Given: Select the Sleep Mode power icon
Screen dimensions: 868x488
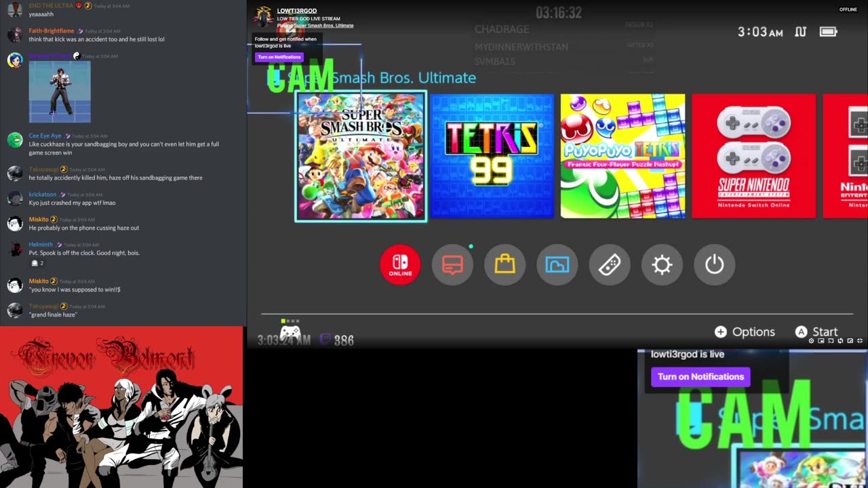Looking at the screenshot, I should click(714, 264).
